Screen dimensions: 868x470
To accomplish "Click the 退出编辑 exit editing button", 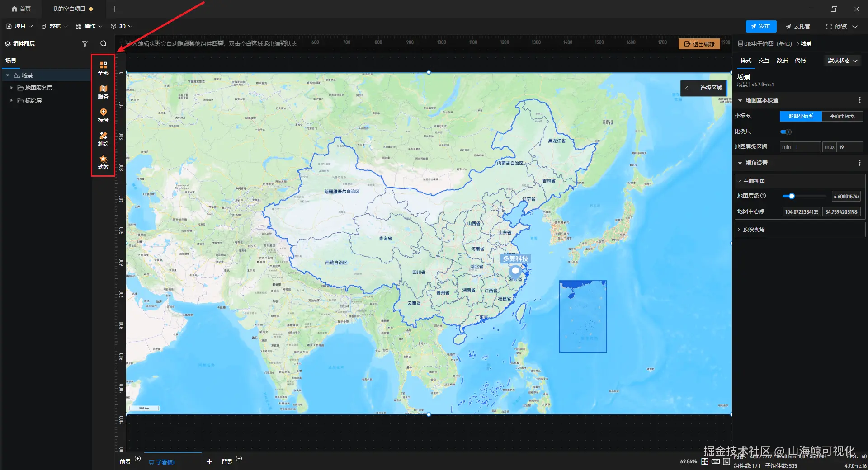I will [699, 44].
